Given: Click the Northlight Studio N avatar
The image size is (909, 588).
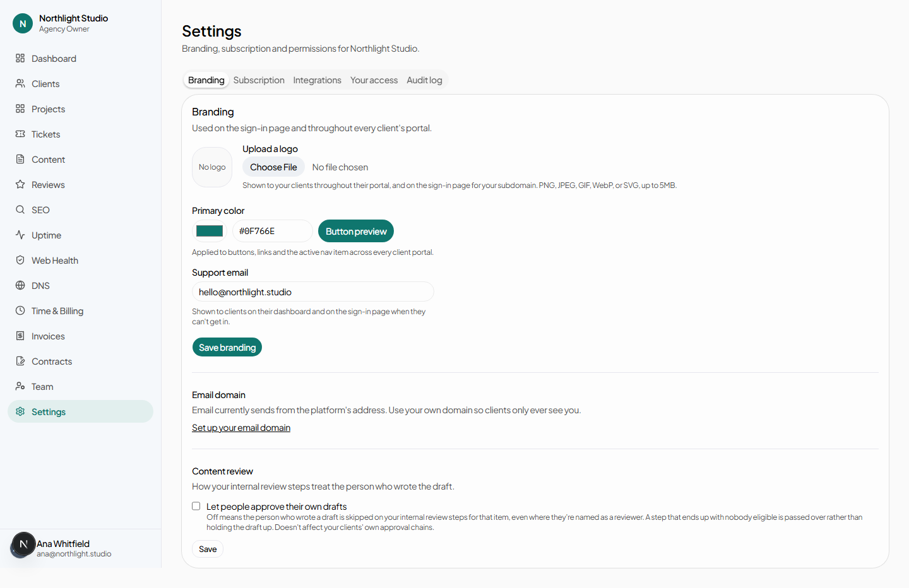Looking at the screenshot, I should tap(23, 23).
